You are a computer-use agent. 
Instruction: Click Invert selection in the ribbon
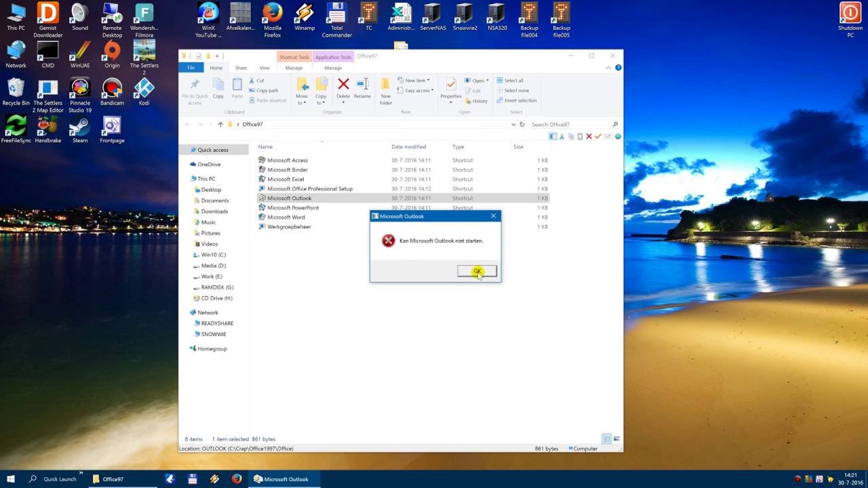point(517,100)
